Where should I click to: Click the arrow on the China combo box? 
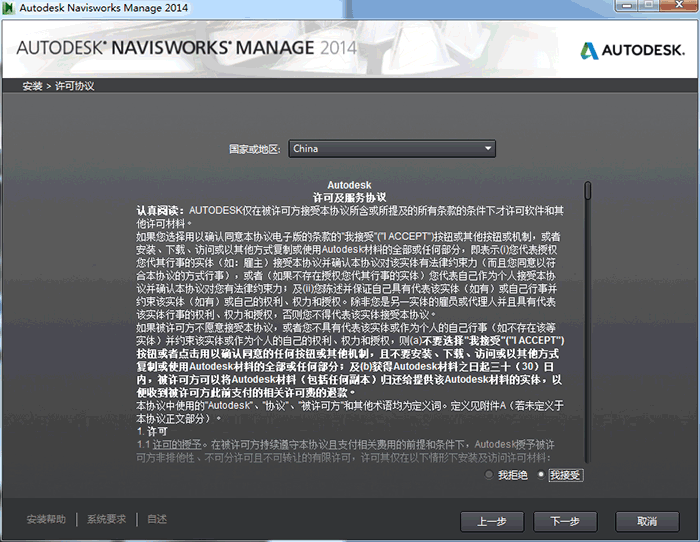pyautogui.click(x=488, y=149)
